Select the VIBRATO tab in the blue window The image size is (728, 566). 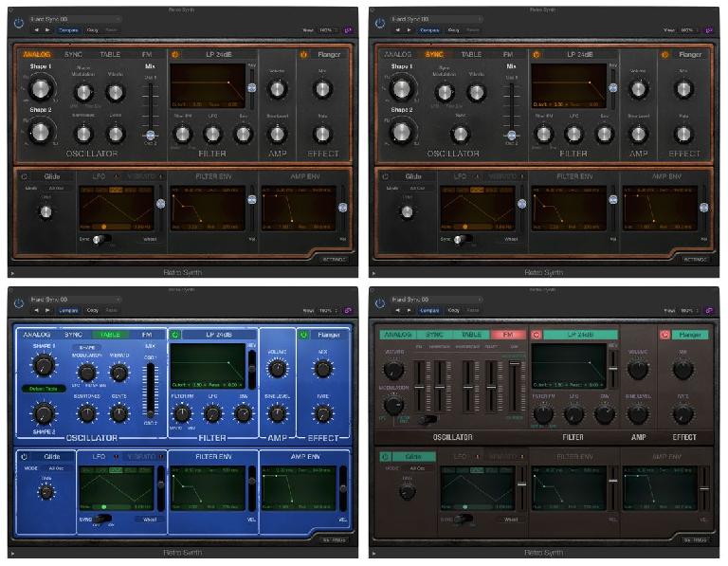click(x=141, y=457)
